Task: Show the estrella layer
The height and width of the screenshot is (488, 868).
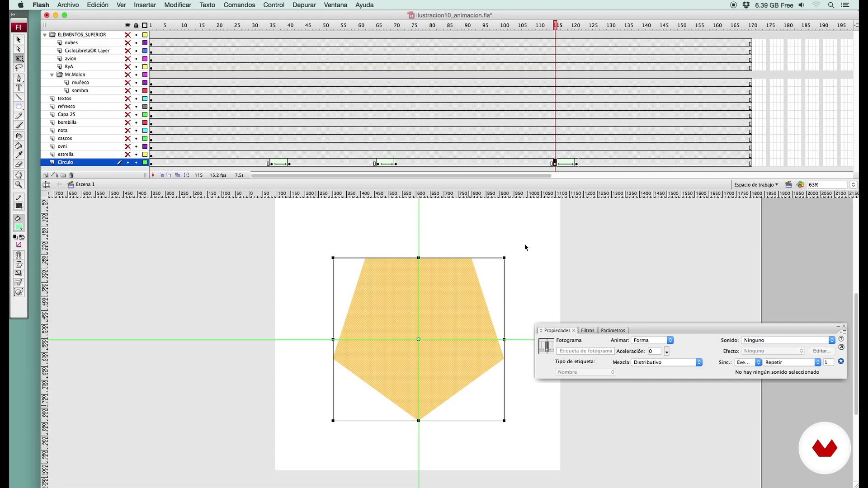Action: click(128, 155)
